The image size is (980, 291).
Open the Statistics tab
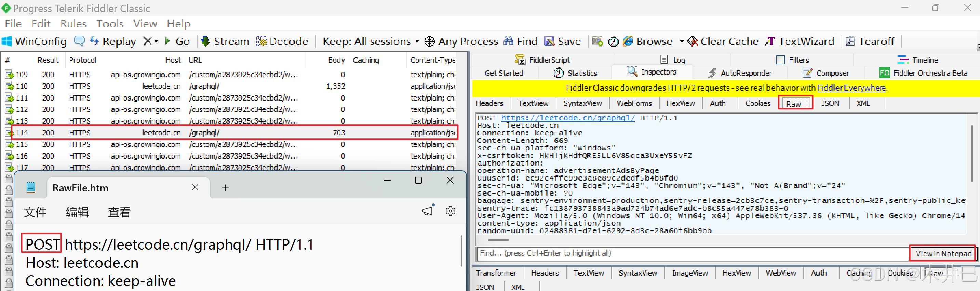pyautogui.click(x=575, y=73)
